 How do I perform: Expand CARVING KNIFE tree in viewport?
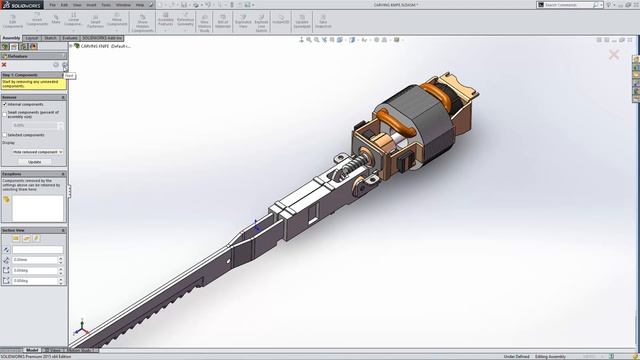[x=71, y=46]
